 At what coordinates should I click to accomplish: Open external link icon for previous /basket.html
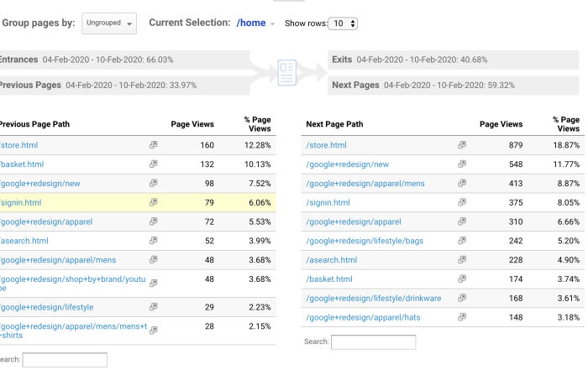(153, 164)
